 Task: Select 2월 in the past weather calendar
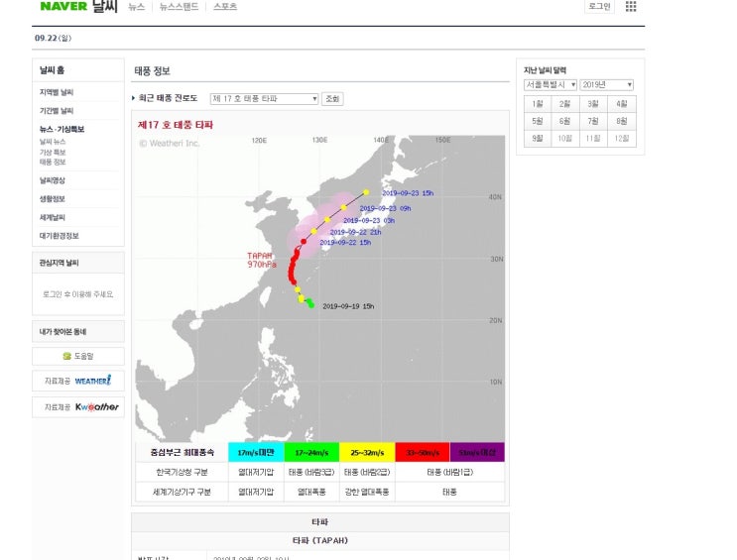click(x=565, y=104)
